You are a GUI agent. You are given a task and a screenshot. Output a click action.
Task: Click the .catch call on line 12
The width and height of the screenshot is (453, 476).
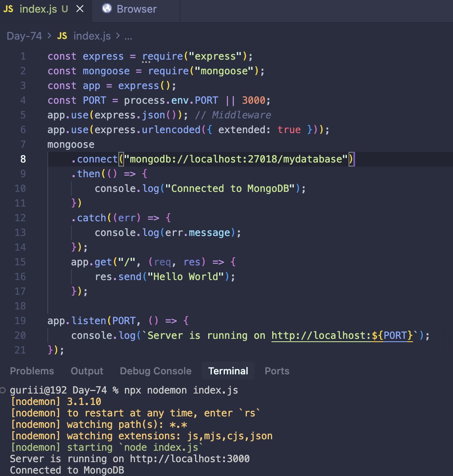[x=89, y=218]
